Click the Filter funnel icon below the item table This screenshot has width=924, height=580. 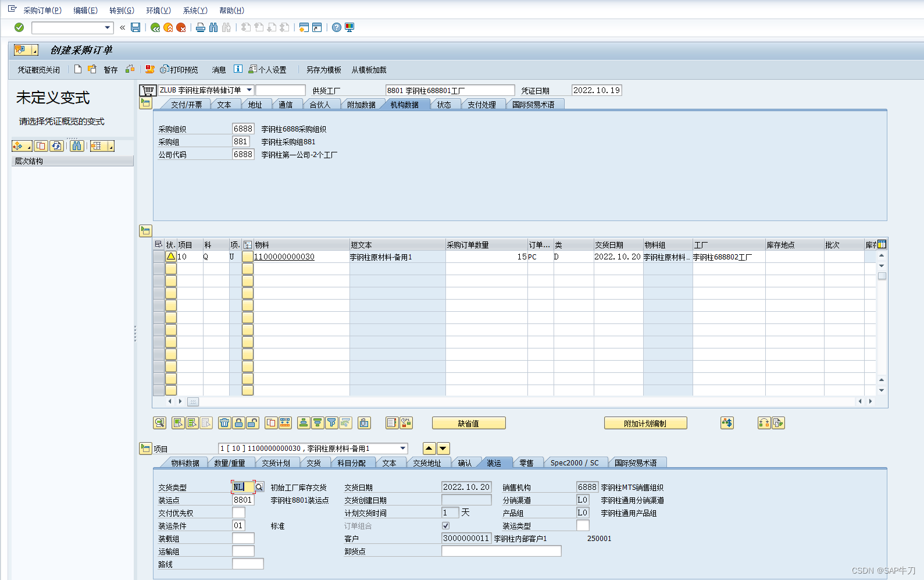[x=331, y=423]
